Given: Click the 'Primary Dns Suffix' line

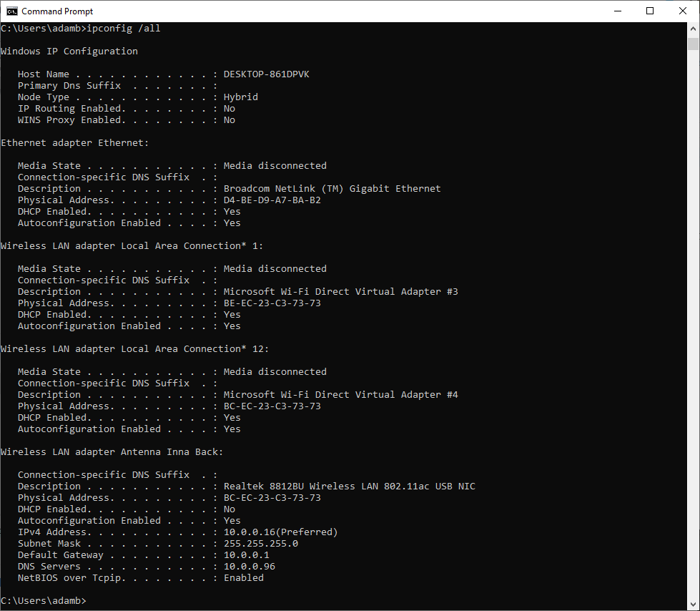Looking at the screenshot, I should coord(117,86).
